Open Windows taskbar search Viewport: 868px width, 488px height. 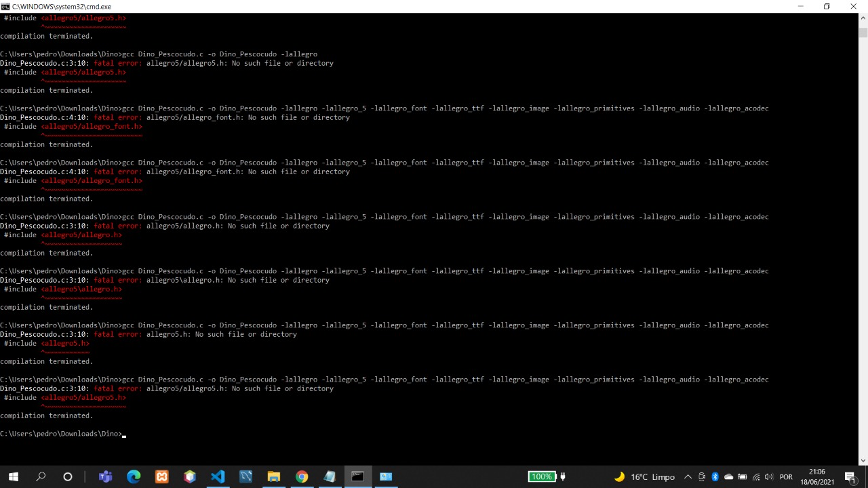[x=41, y=476]
